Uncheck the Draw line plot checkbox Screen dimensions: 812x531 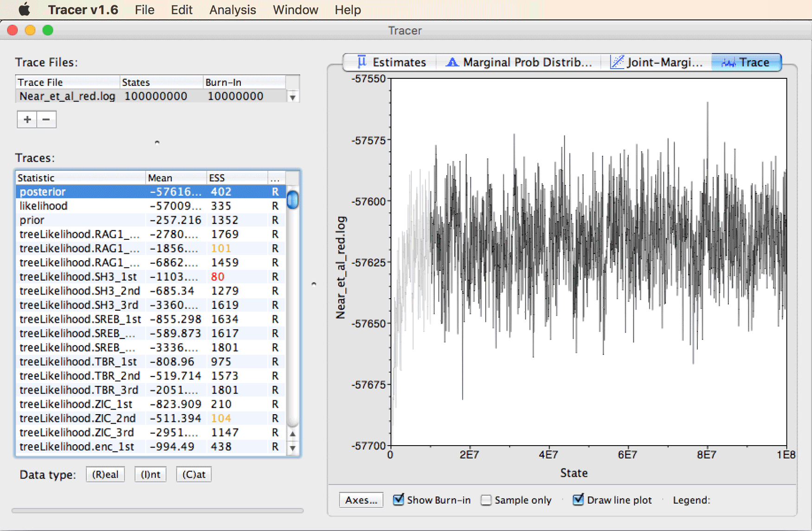coord(578,499)
